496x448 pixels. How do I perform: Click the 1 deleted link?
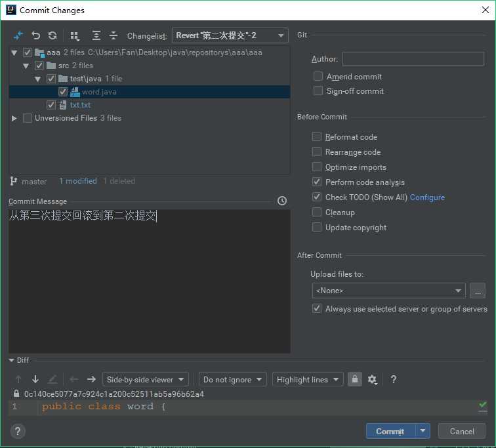pyautogui.click(x=119, y=181)
